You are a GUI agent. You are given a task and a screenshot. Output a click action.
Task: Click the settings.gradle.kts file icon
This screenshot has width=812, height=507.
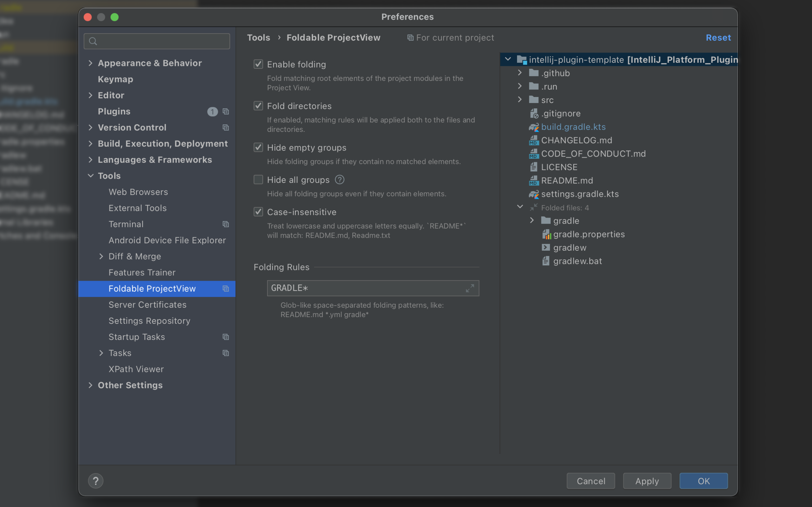(532, 193)
